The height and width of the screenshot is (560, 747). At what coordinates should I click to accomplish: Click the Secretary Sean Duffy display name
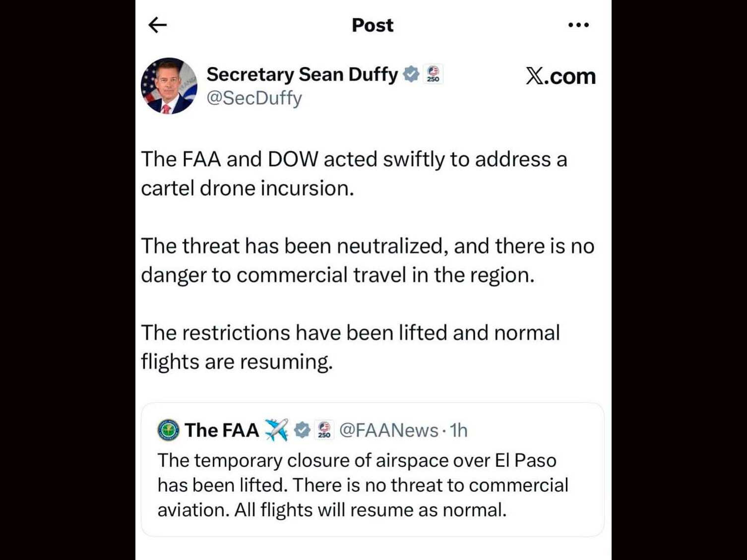tap(302, 74)
